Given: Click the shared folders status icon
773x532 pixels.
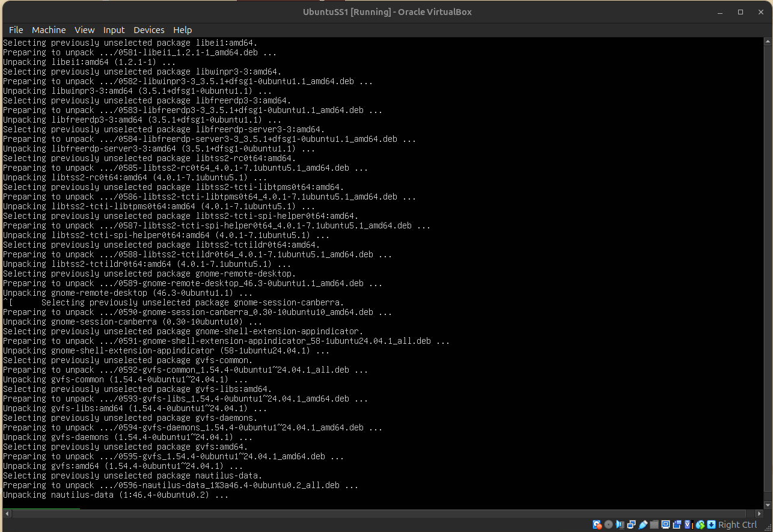Looking at the screenshot, I should pos(655,525).
